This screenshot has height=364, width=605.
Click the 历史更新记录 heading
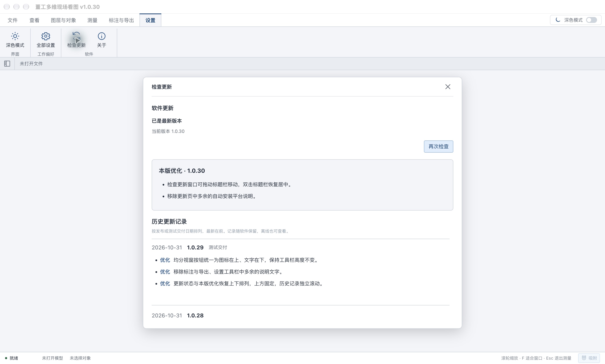(169, 221)
